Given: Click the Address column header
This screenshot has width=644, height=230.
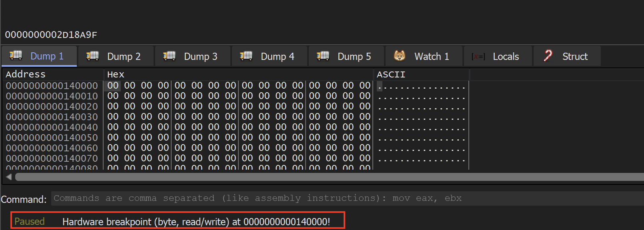Looking at the screenshot, I should pyautogui.click(x=53, y=74).
